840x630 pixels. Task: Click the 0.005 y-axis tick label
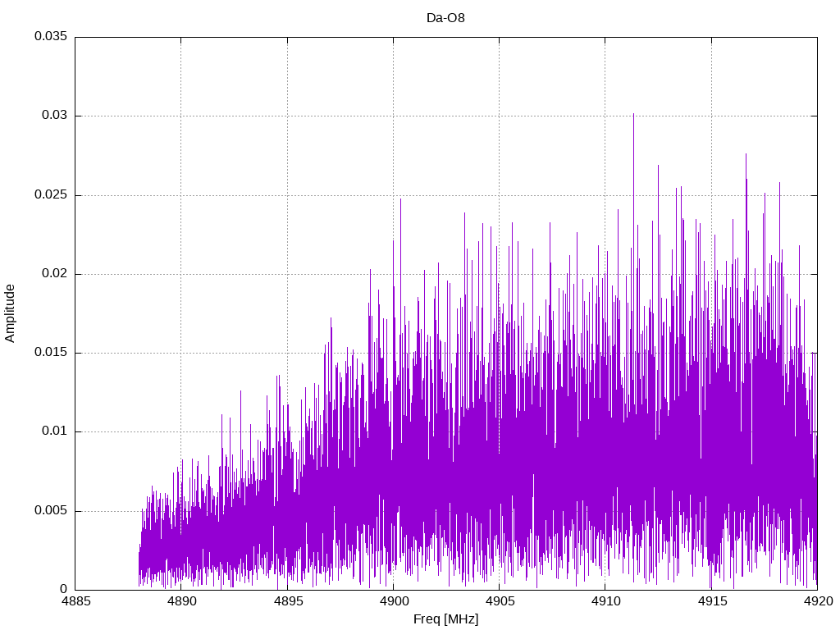tap(51, 510)
